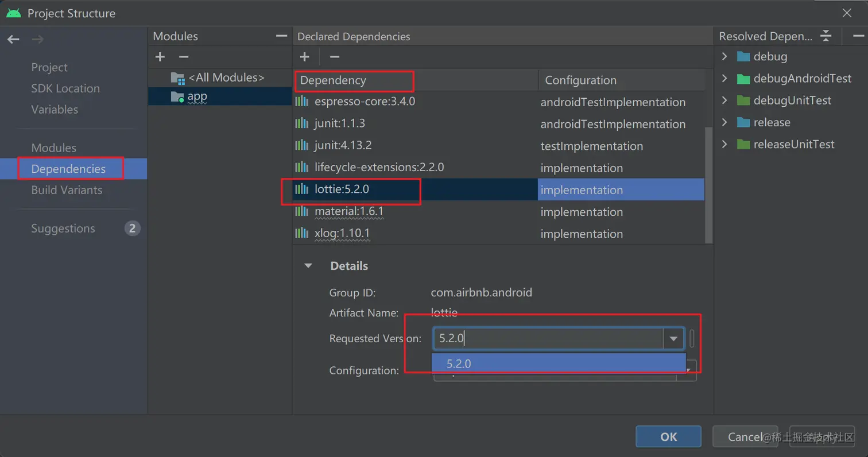Viewport: 868px width, 457px height.
Task: Click the dependencies list scrollbar
Action: click(x=708, y=185)
